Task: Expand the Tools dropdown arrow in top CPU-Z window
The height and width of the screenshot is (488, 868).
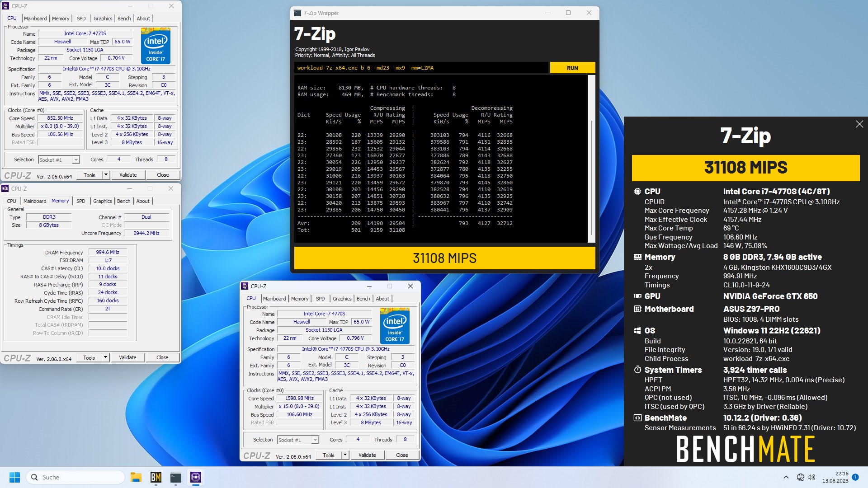Action: click(106, 175)
